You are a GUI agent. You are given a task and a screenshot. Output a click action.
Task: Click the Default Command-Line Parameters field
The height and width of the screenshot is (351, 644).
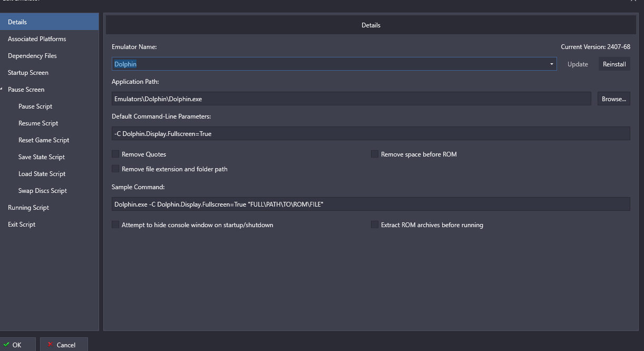point(371,133)
